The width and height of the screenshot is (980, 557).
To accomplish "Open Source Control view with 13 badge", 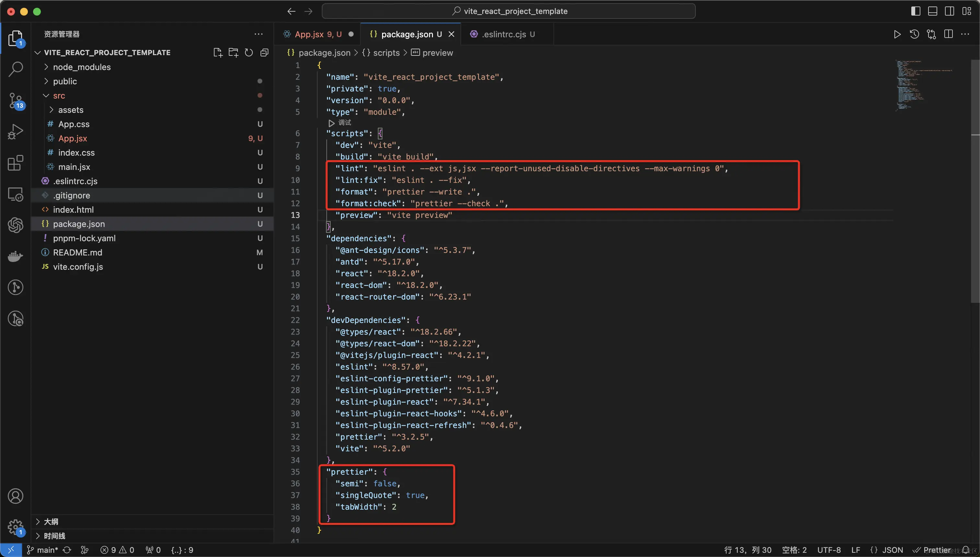I will coord(16,101).
